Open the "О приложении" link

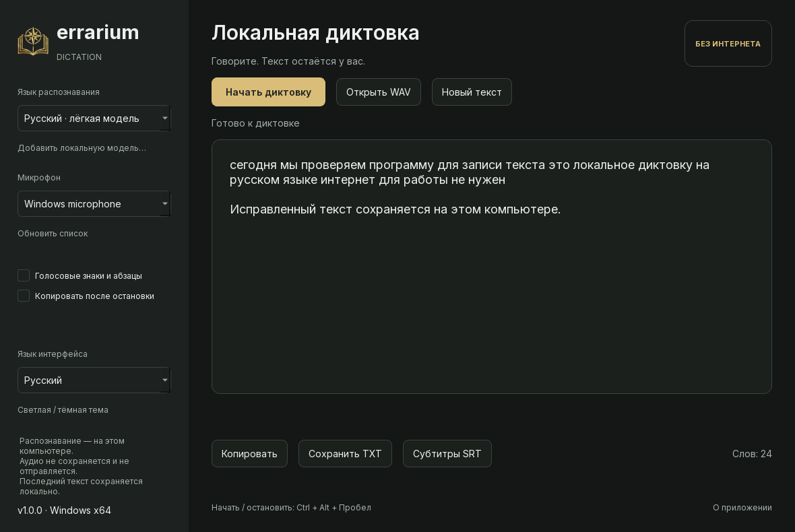tap(742, 508)
